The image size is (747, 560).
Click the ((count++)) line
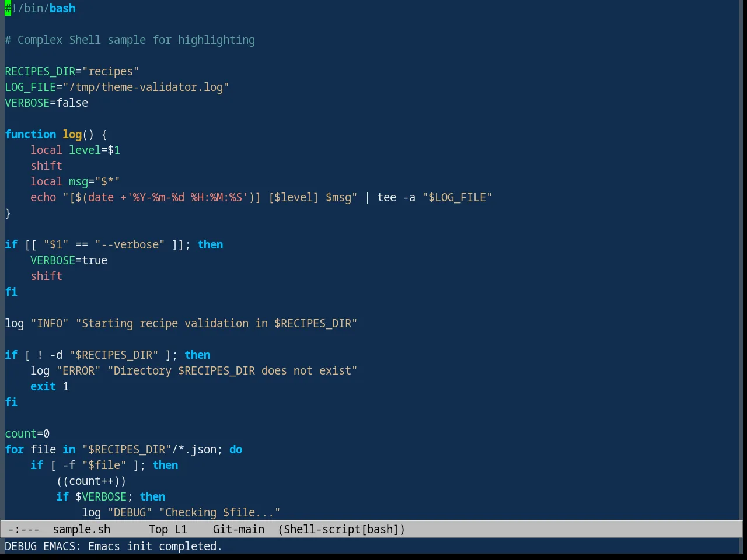tap(91, 481)
